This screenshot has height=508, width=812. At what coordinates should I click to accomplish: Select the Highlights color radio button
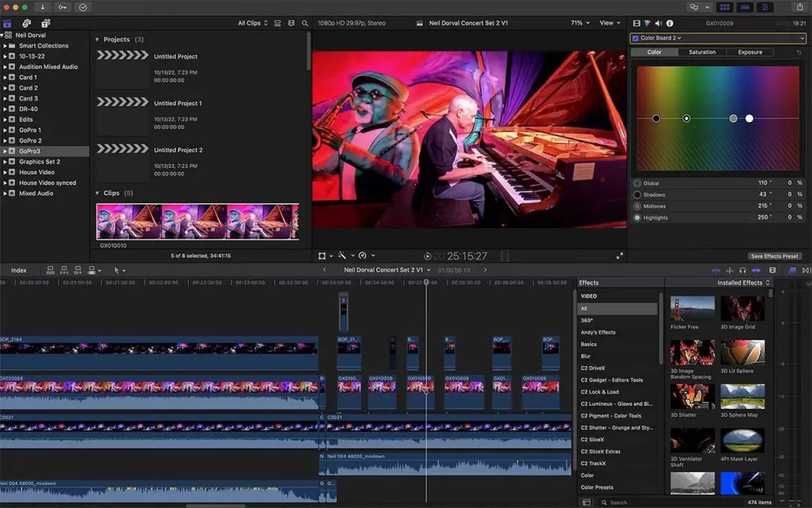(638, 218)
